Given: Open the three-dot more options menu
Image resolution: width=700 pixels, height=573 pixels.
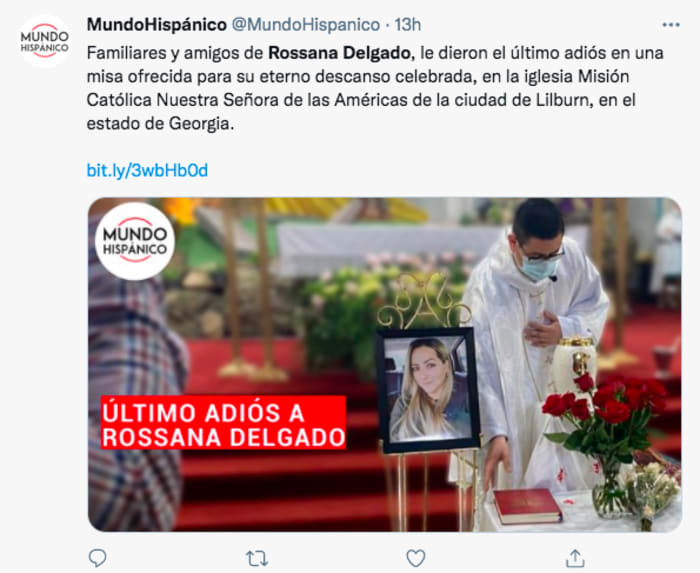Looking at the screenshot, I should (x=671, y=25).
